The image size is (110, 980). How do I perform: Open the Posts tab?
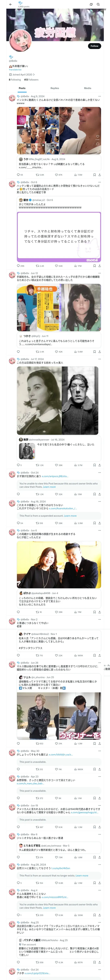[x=22, y=88]
